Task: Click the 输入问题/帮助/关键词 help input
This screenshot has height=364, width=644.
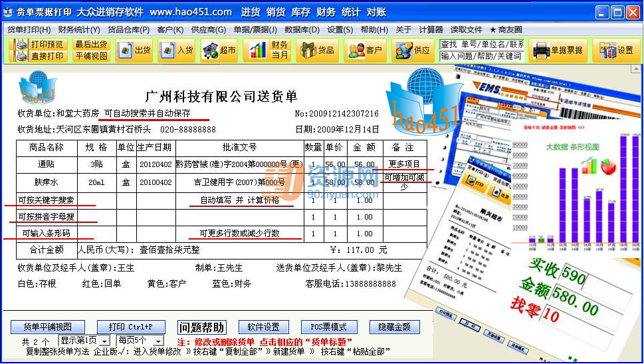Action: [482, 56]
